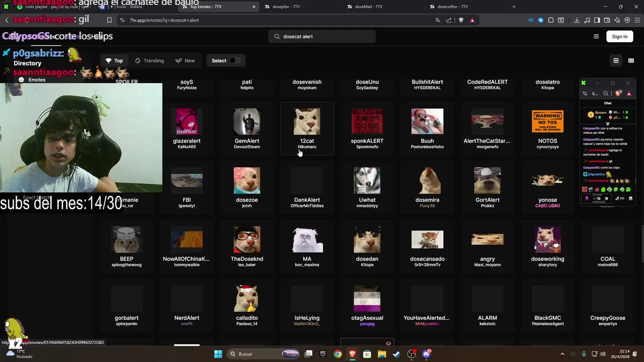Open the Brave Shields icon
This screenshot has width=644, height=362.
click(x=461, y=20)
